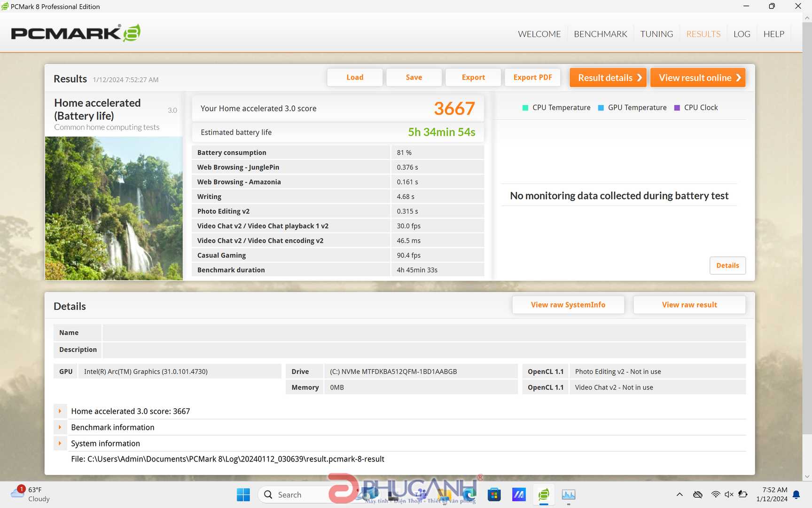Click the Save results button
The image size is (812, 508).
coord(414,77)
